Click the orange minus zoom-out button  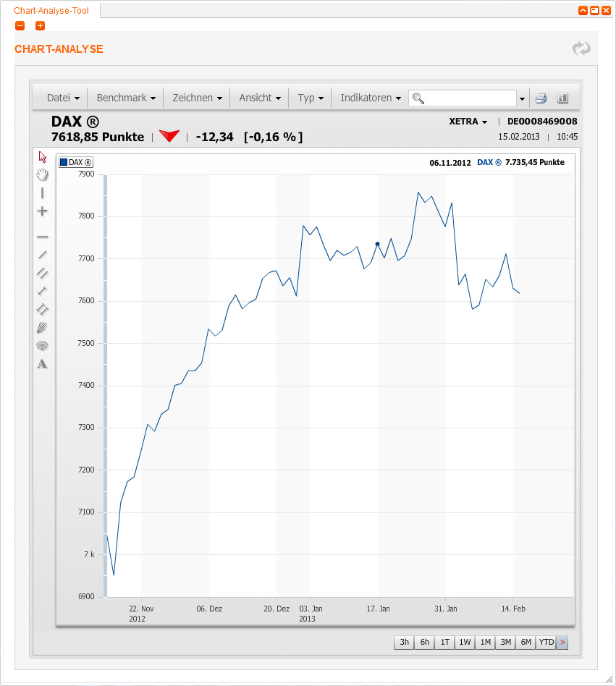click(x=20, y=26)
